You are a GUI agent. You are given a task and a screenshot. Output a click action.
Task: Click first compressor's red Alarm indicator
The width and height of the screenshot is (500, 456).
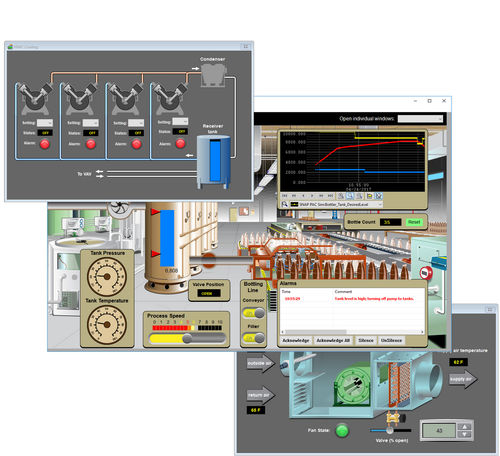[x=45, y=144]
